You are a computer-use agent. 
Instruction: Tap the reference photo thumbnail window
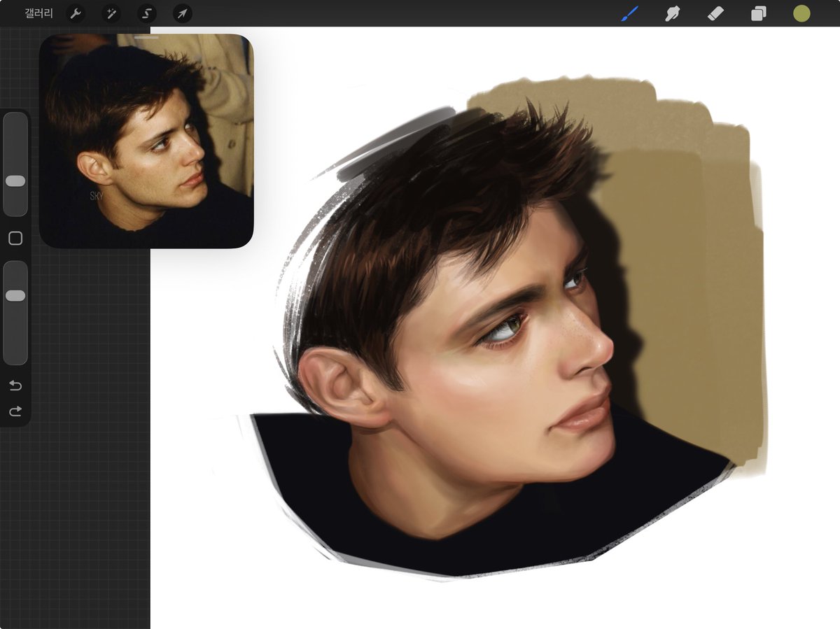(x=146, y=141)
